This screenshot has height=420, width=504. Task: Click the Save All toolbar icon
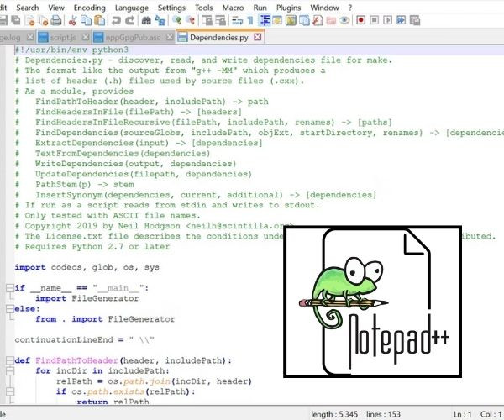[x=15, y=20]
